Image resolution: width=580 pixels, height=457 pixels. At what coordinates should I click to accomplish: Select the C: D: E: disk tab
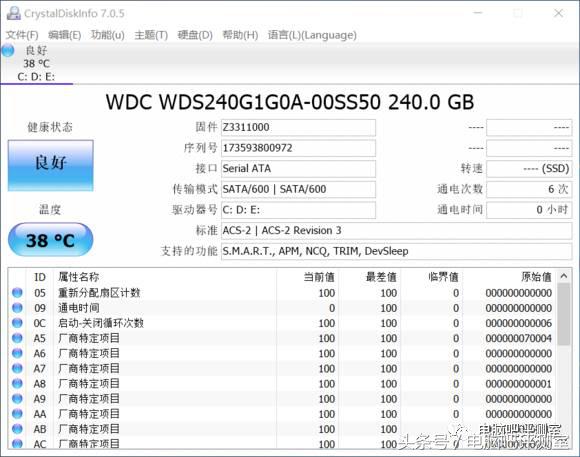tap(36, 63)
